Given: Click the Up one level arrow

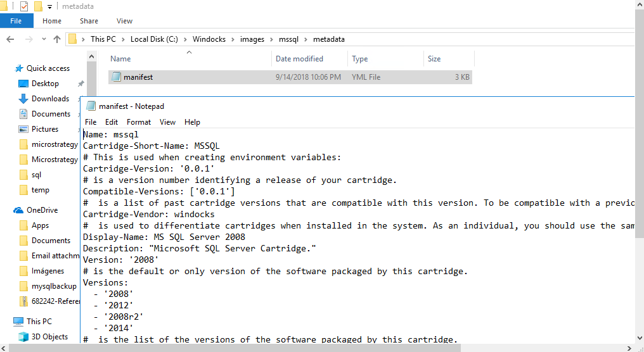Looking at the screenshot, I should tap(57, 39).
